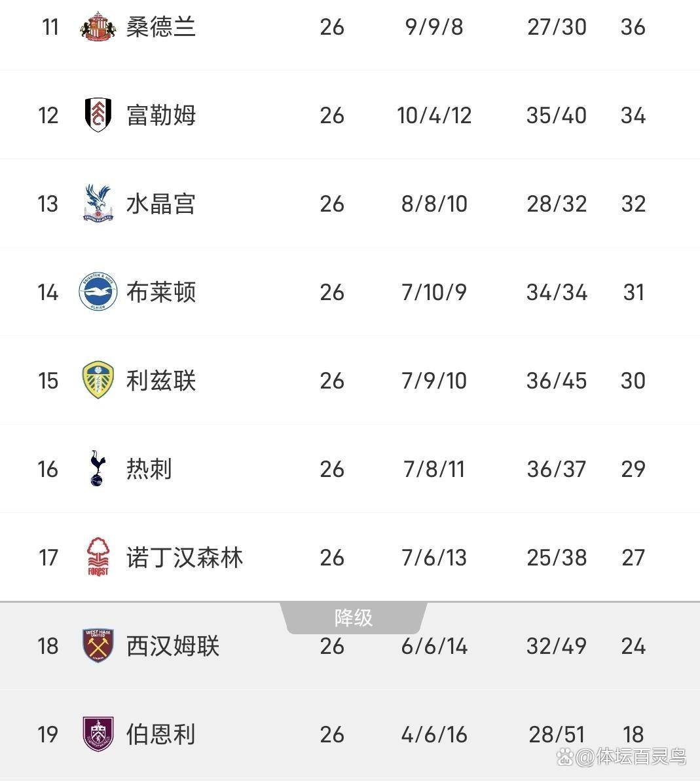Click the 伯恩利 team name
The image size is (700, 781).
coord(161,734)
